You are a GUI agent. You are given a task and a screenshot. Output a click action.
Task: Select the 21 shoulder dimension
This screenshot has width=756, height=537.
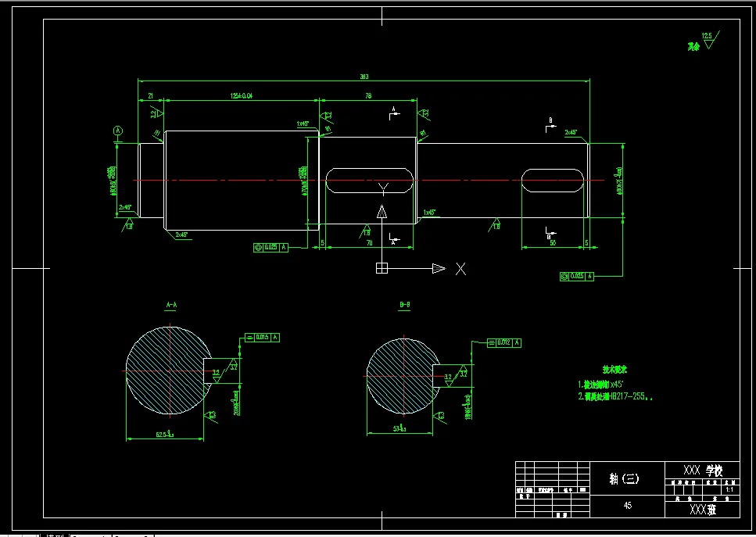point(151,96)
